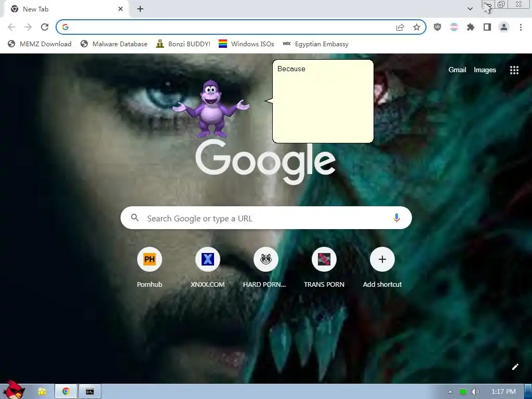Viewport: 532px width, 399px height.
Task: Open the MEMZ Download bookmark
Action: click(x=39, y=44)
